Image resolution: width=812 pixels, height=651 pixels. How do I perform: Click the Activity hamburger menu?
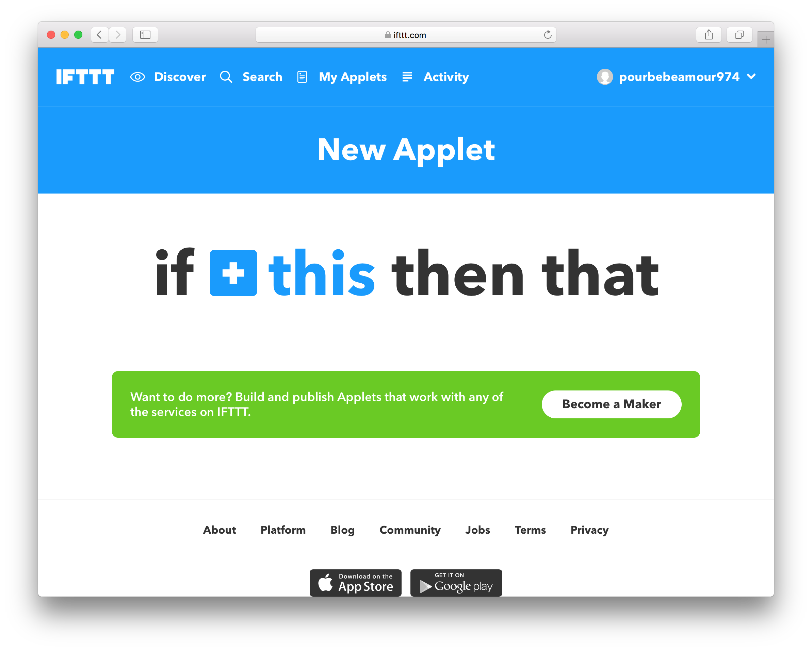pyautogui.click(x=407, y=77)
